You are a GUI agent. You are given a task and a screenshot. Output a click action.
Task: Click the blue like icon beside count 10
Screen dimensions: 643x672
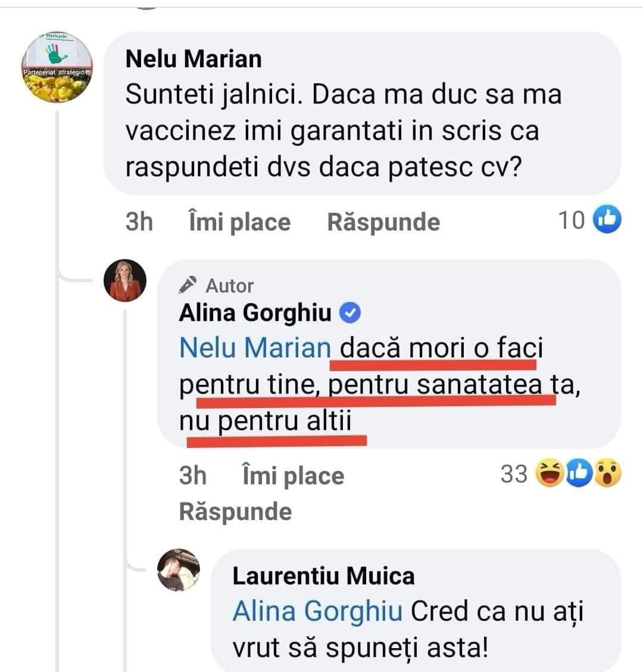point(607,220)
